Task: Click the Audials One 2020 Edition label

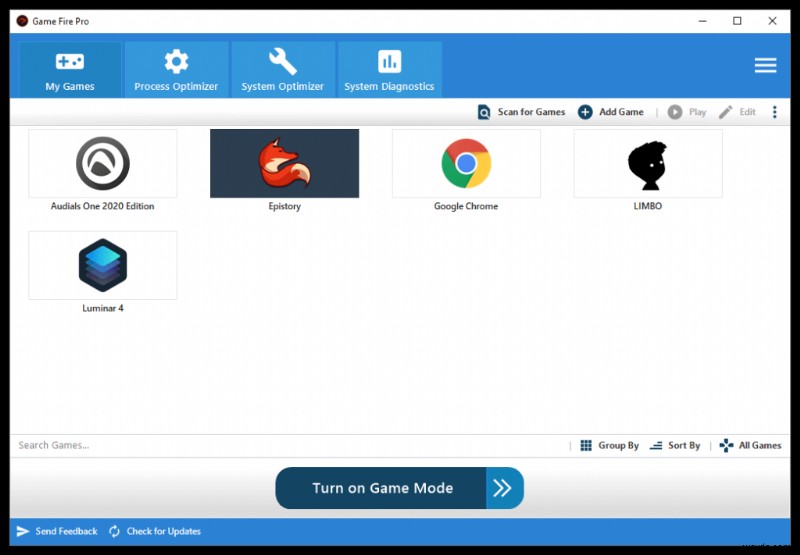Action: tap(103, 206)
